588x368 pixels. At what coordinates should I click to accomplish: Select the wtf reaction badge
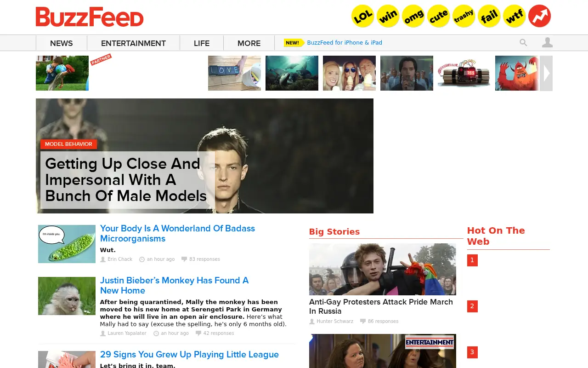point(514,16)
